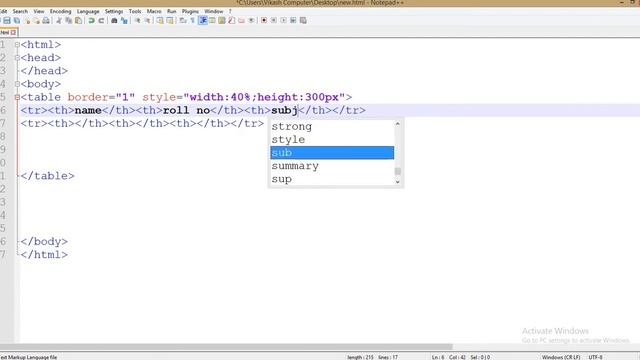640x360 pixels.
Task: Click the Close document toolbar icon
Action: 27,20
